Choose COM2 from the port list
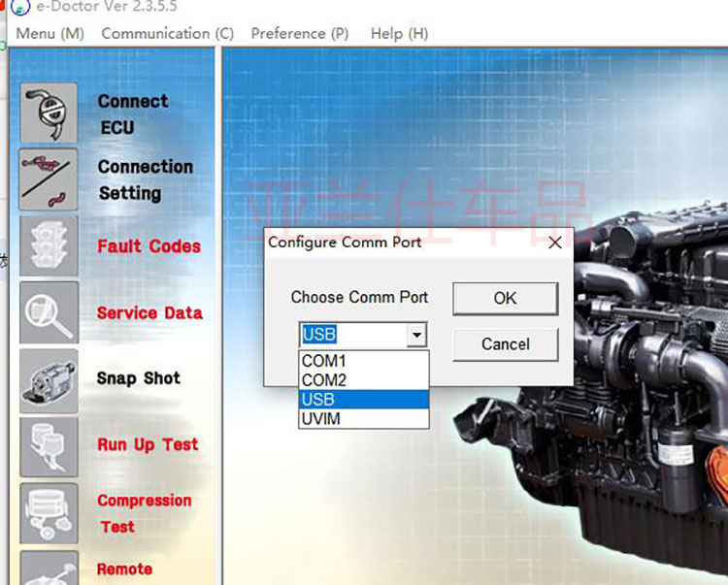The width and height of the screenshot is (728, 585). coord(364,380)
